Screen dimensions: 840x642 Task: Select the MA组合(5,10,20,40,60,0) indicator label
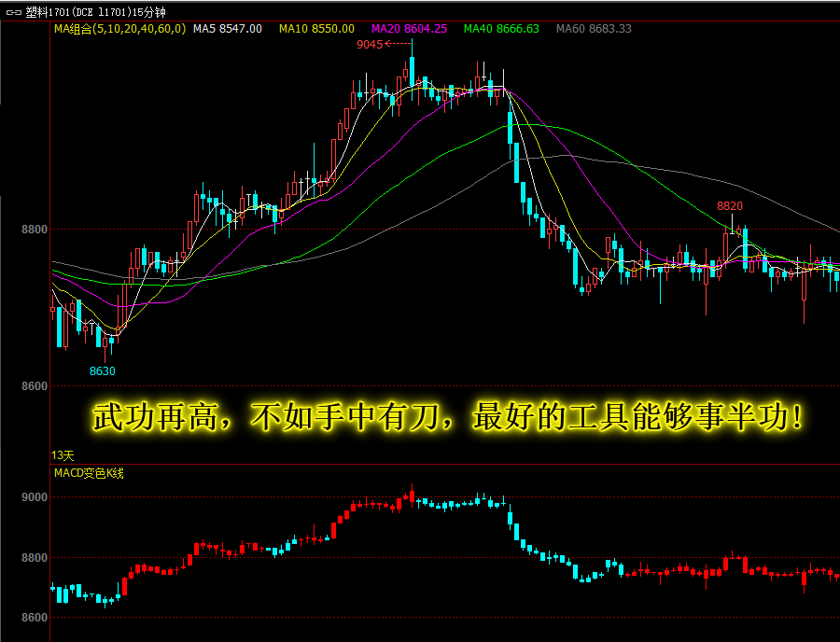(120, 29)
